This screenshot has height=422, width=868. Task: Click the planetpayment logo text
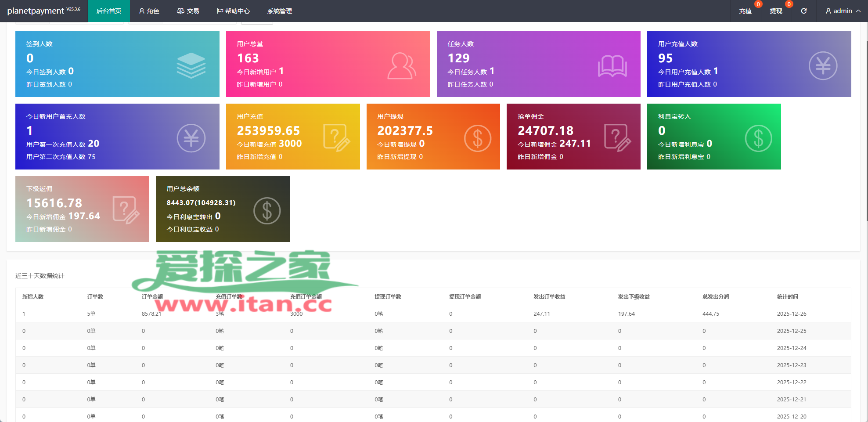pyautogui.click(x=36, y=11)
